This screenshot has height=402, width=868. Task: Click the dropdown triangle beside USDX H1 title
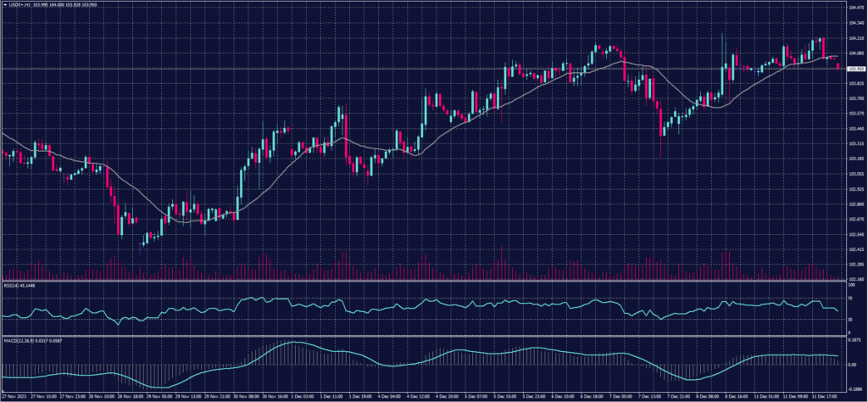pyautogui.click(x=5, y=5)
